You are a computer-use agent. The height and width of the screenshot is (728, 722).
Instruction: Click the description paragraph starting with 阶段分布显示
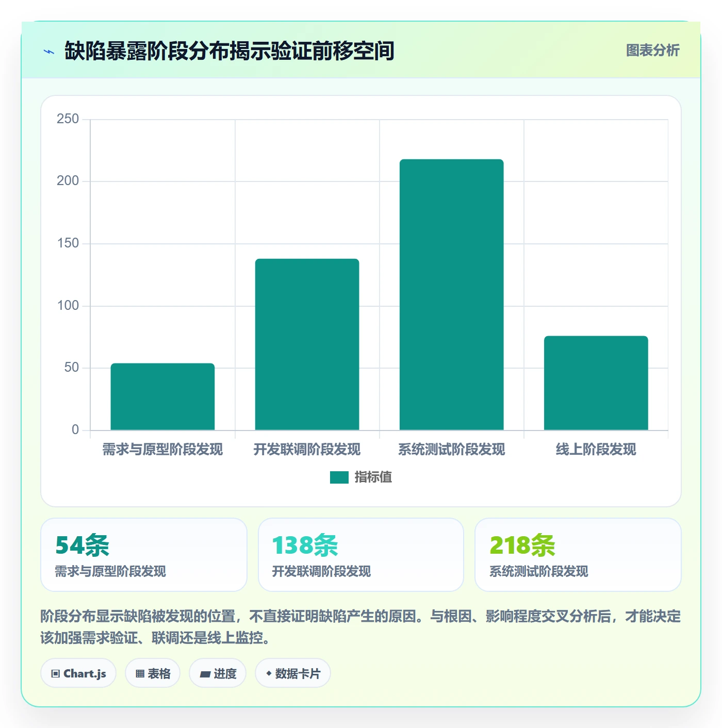tap(361, 627)
